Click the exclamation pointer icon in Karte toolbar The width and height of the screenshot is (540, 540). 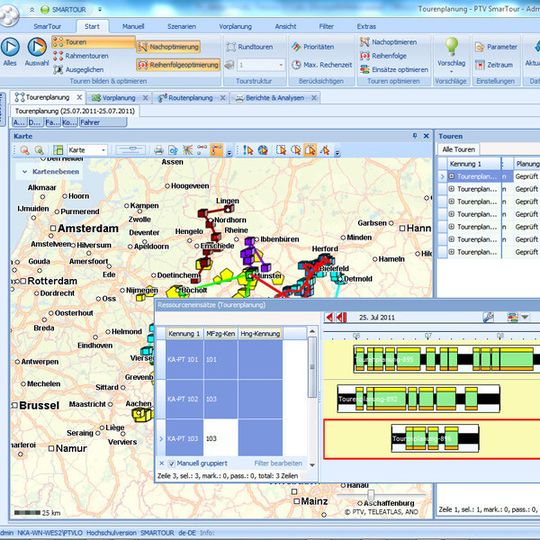coord(248,150)
